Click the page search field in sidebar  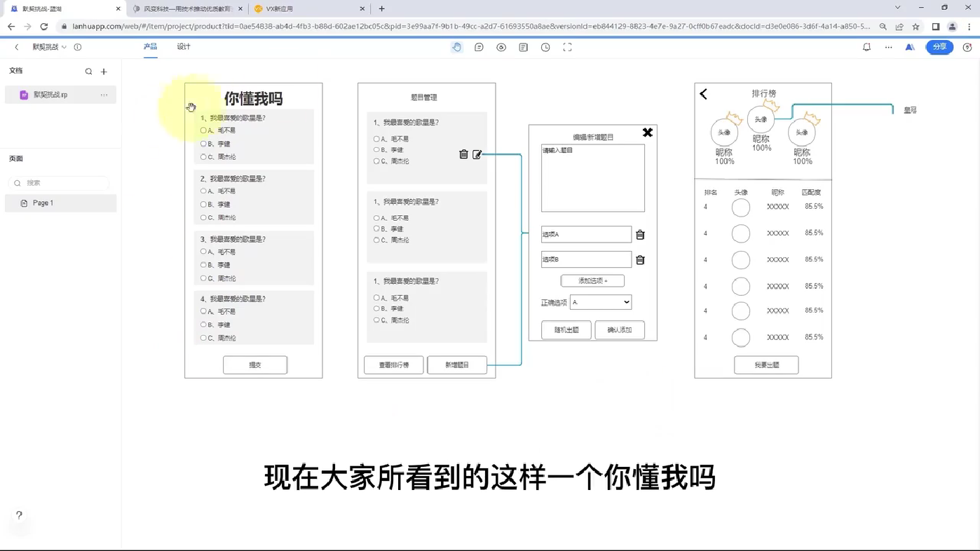(x=60, y=183)
